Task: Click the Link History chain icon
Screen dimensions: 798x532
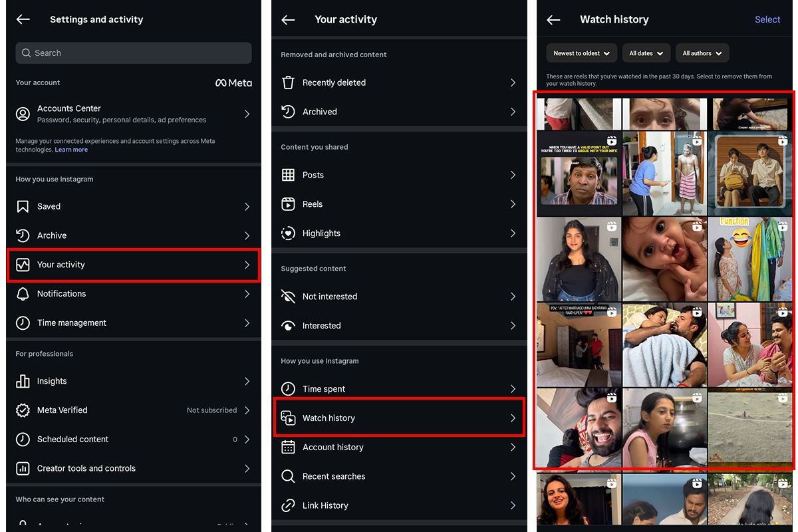Action: [x=288, y=505]
